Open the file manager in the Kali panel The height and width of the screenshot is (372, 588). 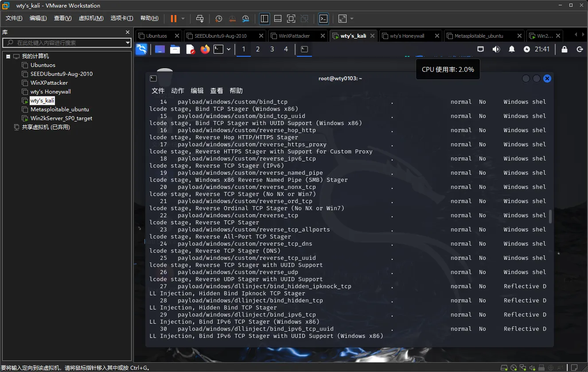click(175, 49)
